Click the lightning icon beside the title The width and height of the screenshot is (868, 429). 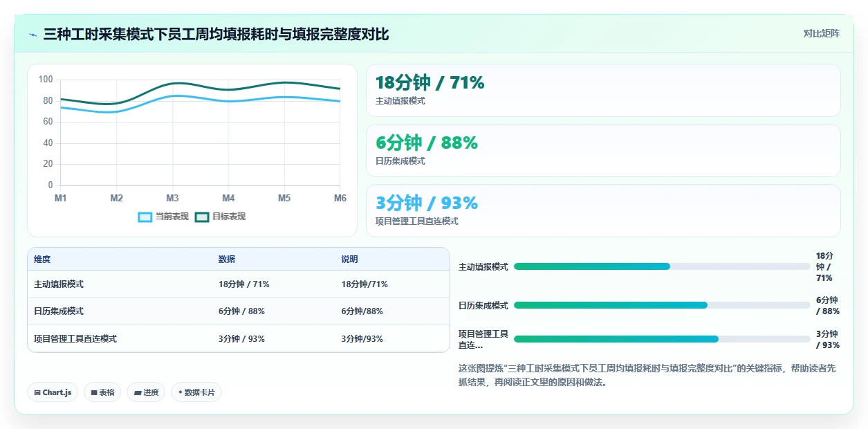point(33,35)
